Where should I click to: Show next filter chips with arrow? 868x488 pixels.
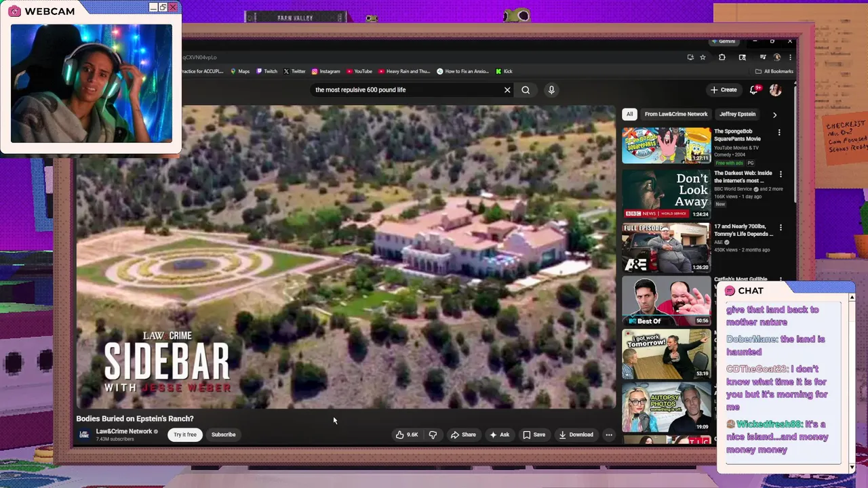pos(774,115)
